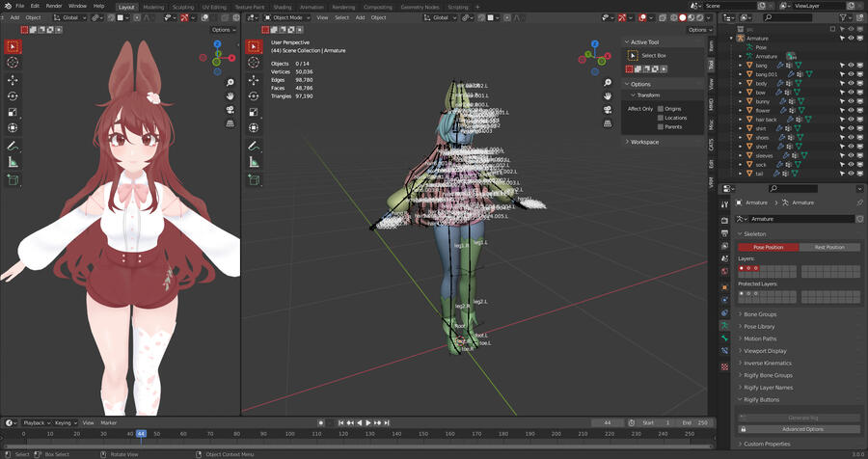
Task: Click the Rest Position button
Action: click(x=829, y=247)
